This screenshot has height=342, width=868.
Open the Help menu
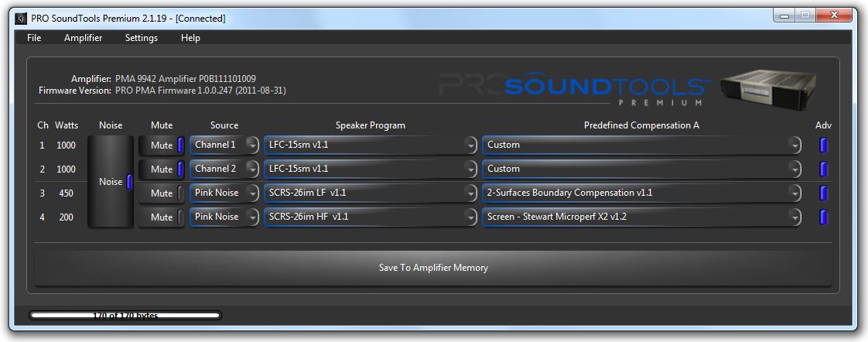pyautogui.click(x=190, y=38)
